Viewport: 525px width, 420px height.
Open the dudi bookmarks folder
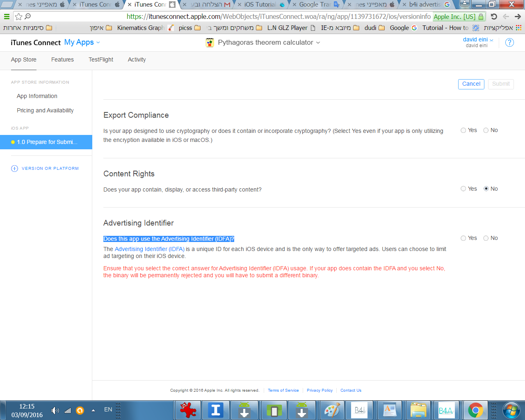click(374, 27)
